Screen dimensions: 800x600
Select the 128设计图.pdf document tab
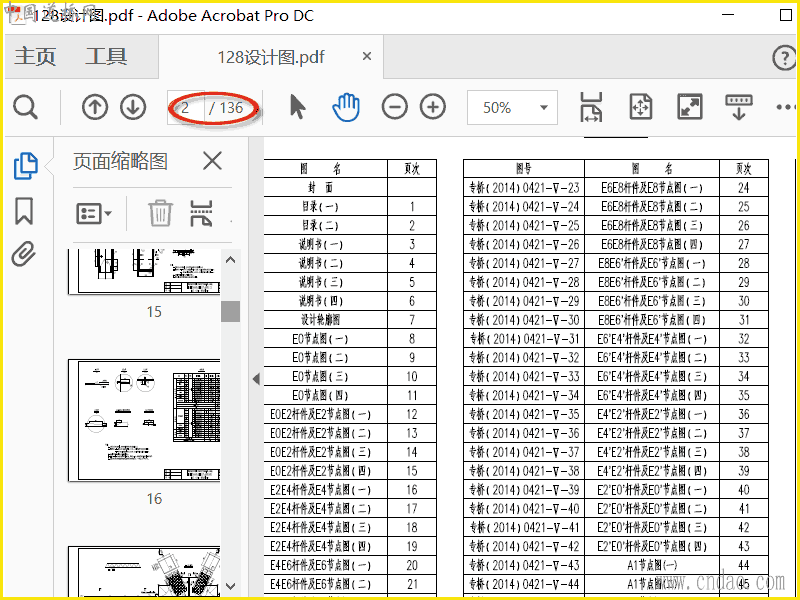point(271,57)
